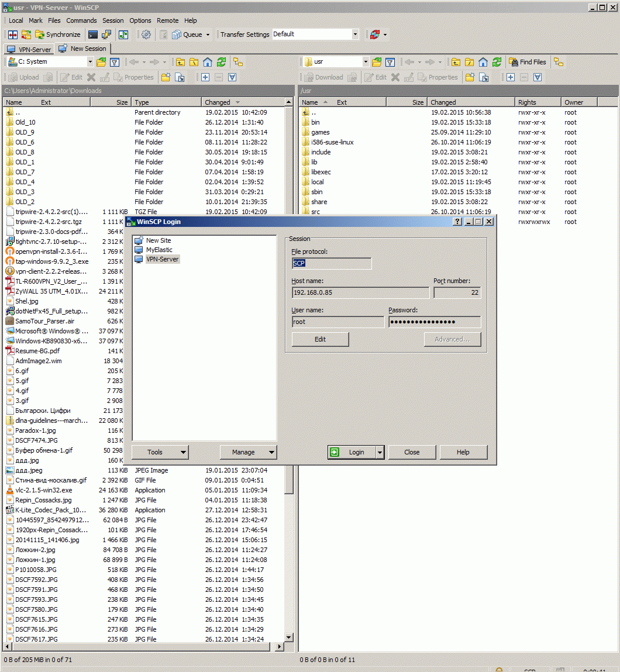Open the C: System drive dropdown
This screenshot has width=620, height=672.
(90, 62)
